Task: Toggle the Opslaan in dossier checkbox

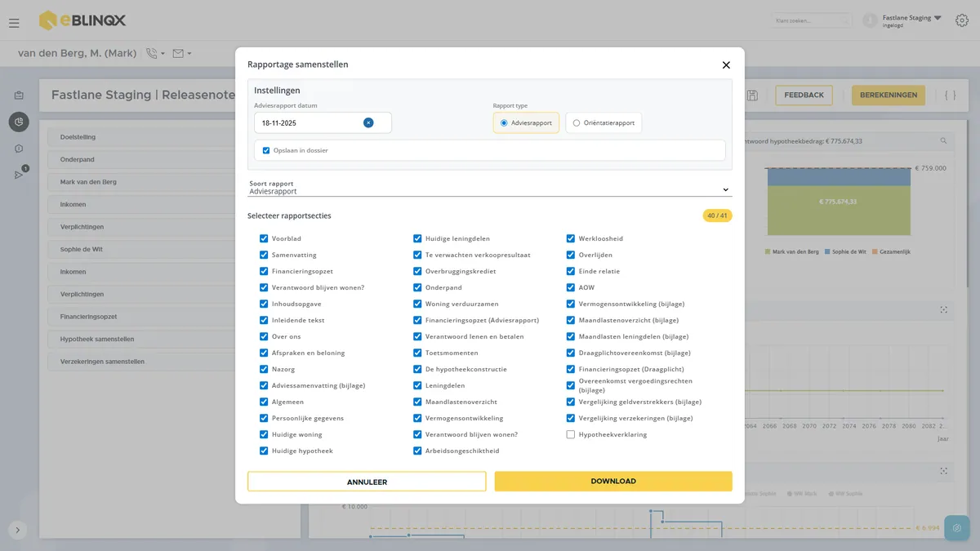Action: click(x=266, y=150)
